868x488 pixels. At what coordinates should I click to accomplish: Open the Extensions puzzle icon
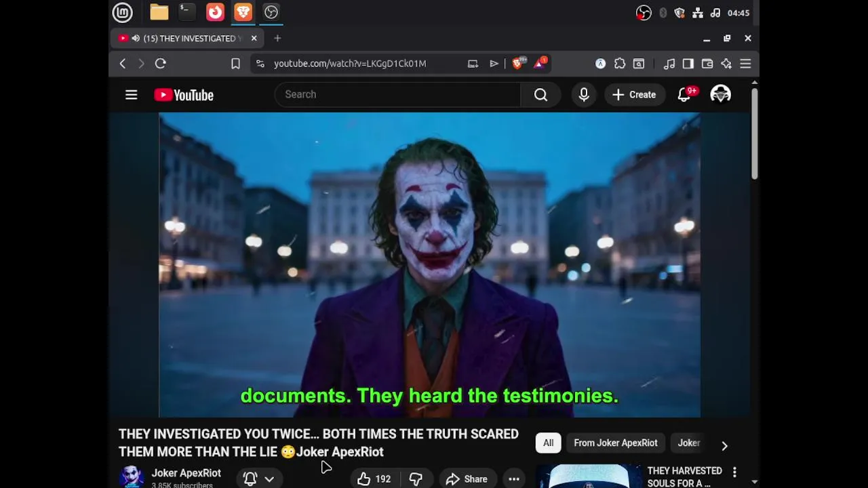pos(620,64)
